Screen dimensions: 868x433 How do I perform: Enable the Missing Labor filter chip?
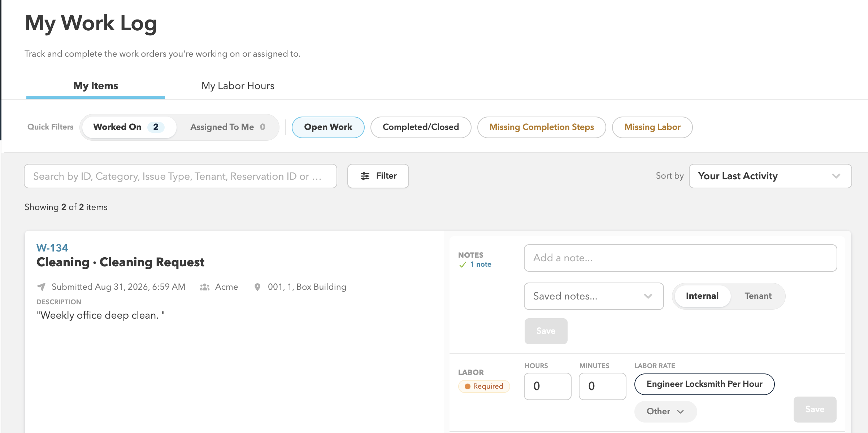tap(652, 127)
